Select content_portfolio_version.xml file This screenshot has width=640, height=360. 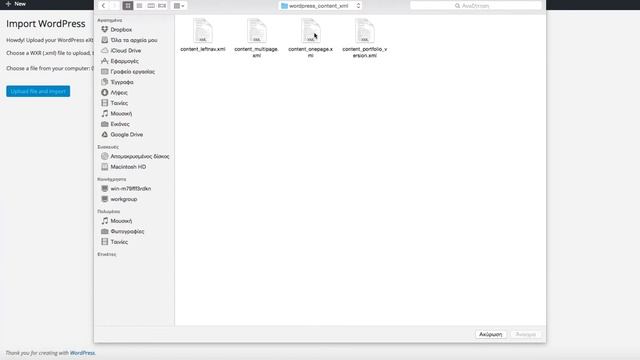pyautogui.click(x=364, y=38)
